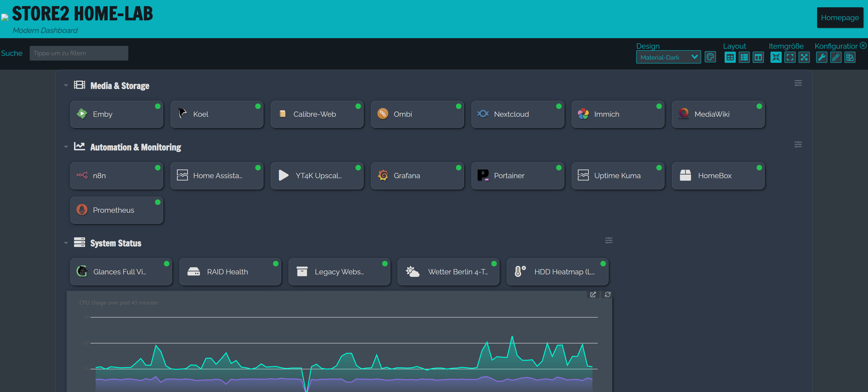Open settings sliders for System Status section
Image resolution: width=868 pixels, height=392 pixels.
click(609, 240)
